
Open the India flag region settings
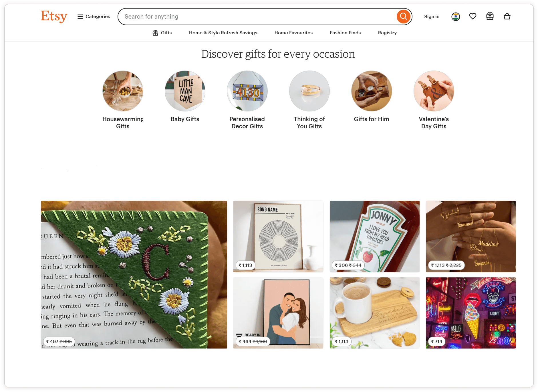pos(456,17)
